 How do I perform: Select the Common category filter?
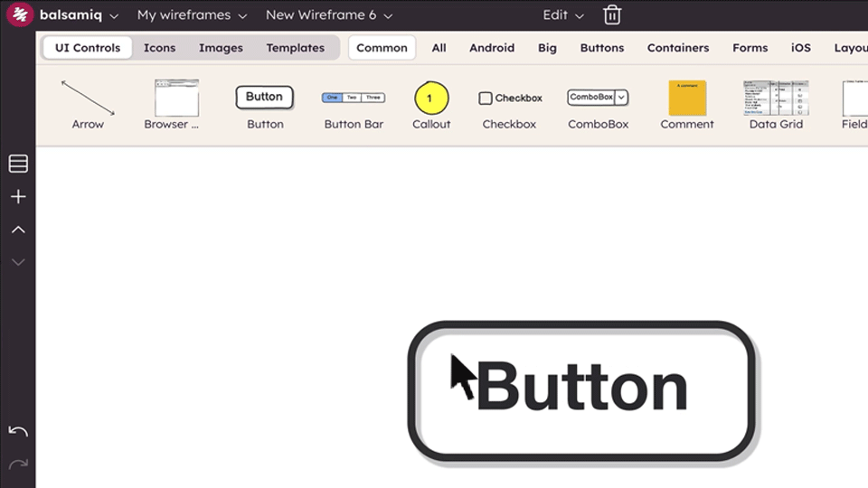pyautogui.click(x=382, y=48)
